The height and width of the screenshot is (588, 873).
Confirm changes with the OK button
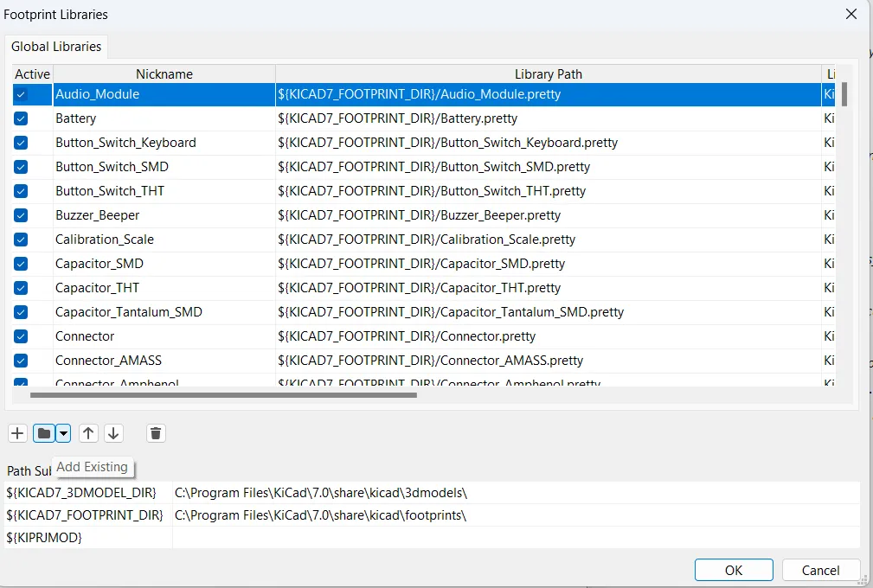coord(733,570)
